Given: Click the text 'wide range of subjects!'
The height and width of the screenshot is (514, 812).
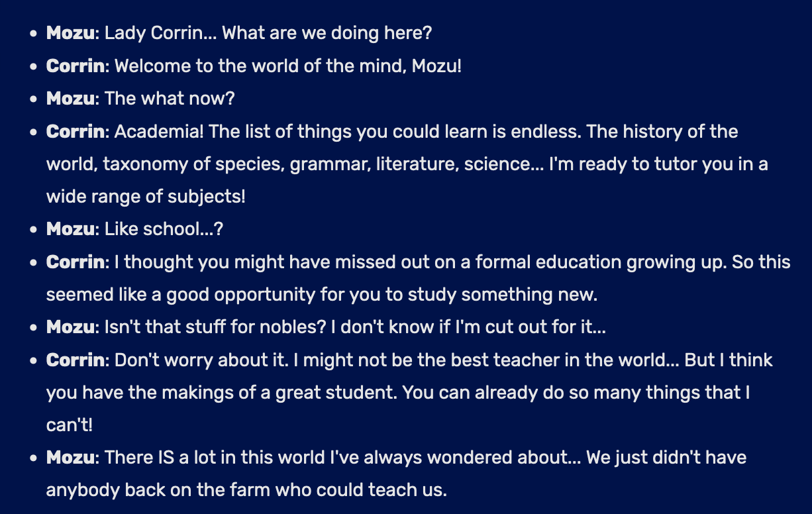Looking at the screenshot, I should click(x=146, y=197).
